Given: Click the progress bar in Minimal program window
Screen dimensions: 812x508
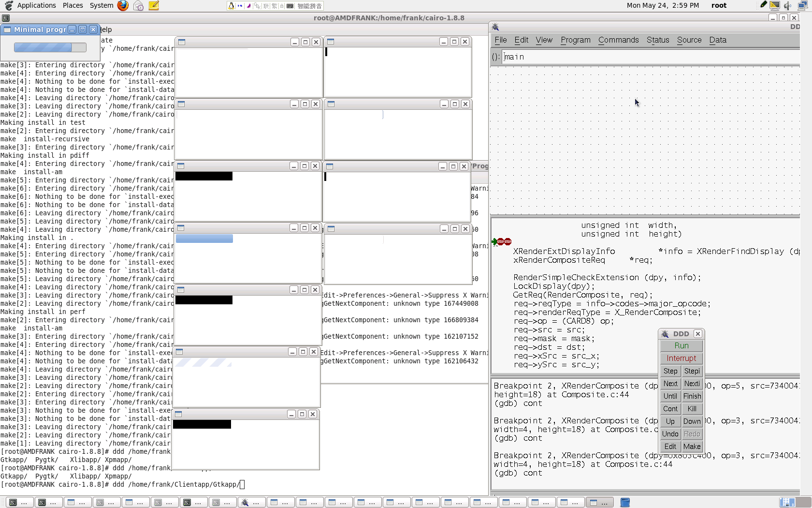Looking at the screenshot, I should click(50, 47).
